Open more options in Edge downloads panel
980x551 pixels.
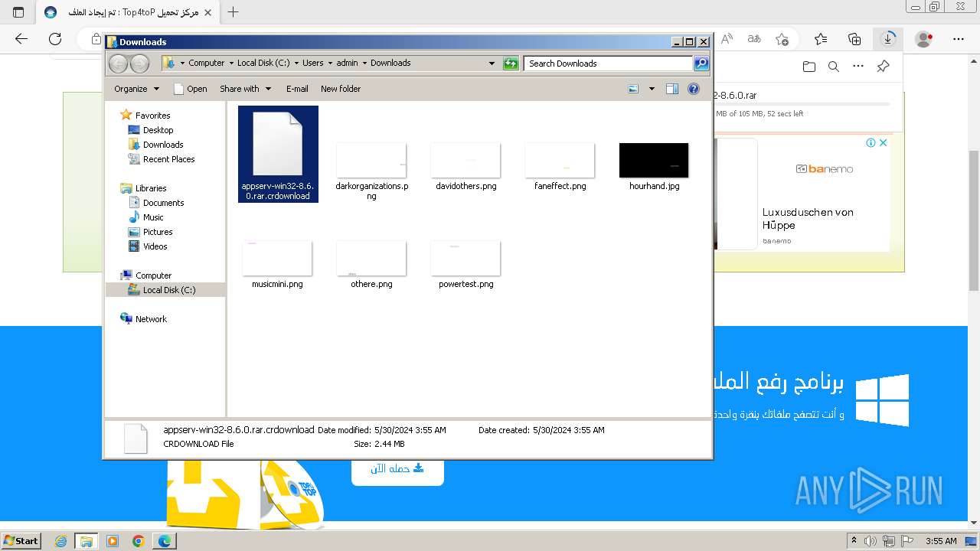tap(858, 67)
